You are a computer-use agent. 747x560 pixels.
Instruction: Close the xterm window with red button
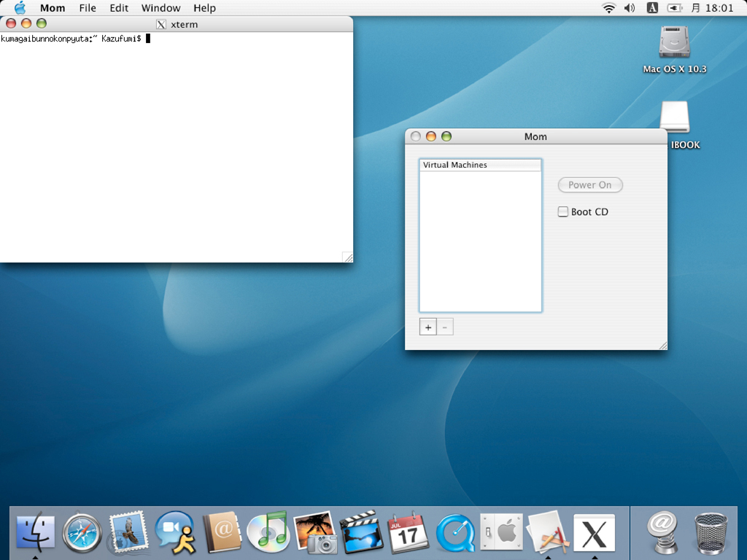[x=11, y=23]
